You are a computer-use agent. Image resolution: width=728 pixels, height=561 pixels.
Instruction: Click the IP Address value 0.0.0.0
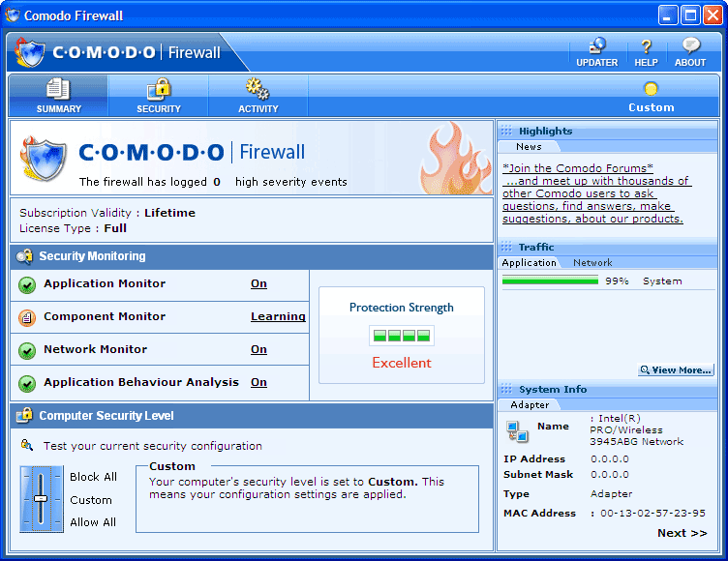pyautogui.click(x=610, y=458)
